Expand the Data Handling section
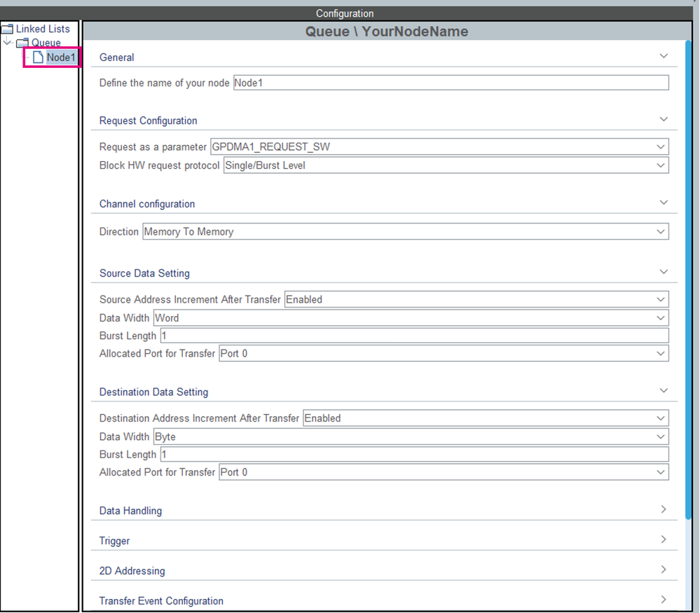The image size is (700, 613). [x=664, y=509]
